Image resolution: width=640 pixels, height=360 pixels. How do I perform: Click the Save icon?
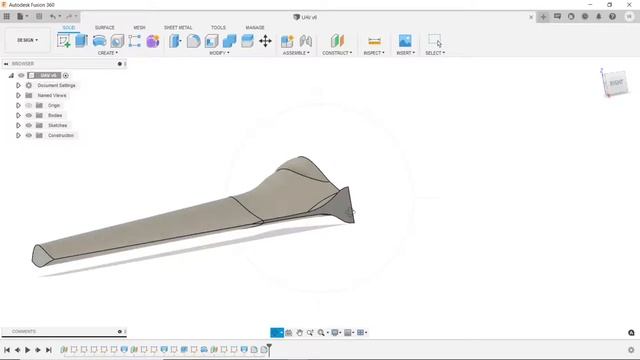pyautogui.click(x=39, y=17)
